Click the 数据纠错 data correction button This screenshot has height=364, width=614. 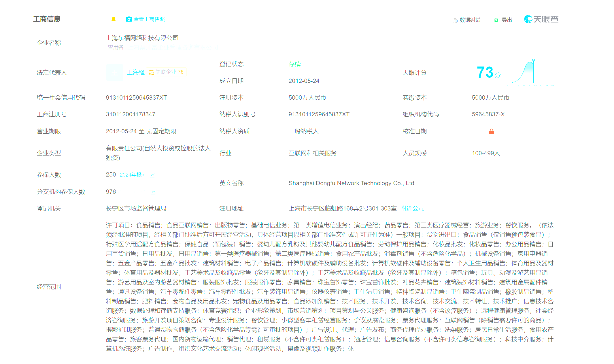tap(466, 20)
